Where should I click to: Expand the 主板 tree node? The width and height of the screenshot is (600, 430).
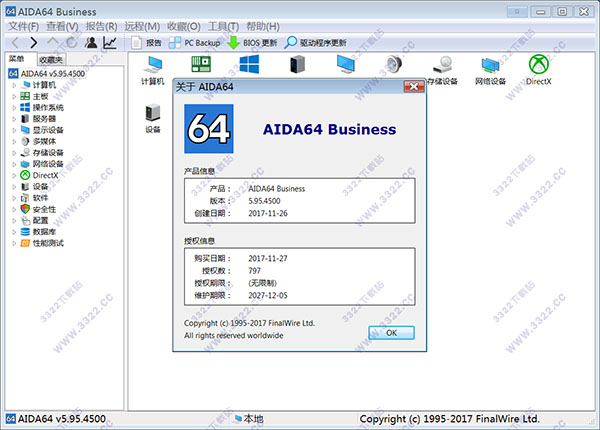14,96
